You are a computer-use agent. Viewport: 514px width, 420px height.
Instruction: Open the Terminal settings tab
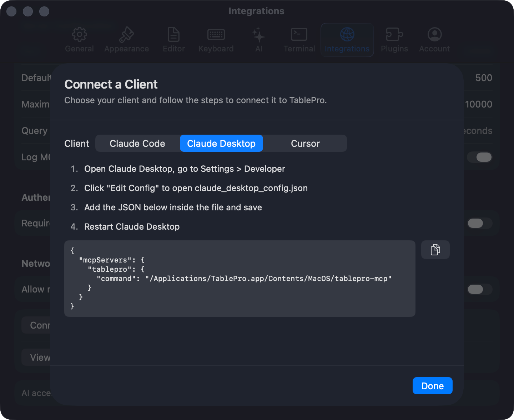[x=299, y=40]
